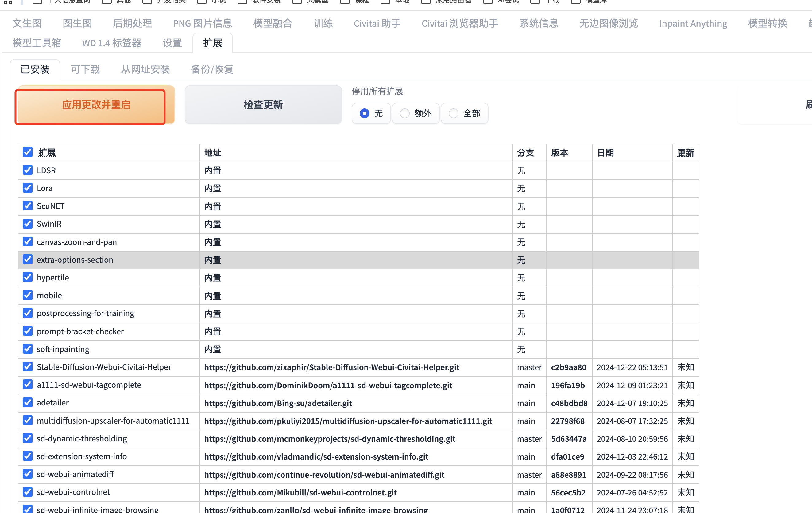Go to the 文生图 main tab

click(27, 23)
